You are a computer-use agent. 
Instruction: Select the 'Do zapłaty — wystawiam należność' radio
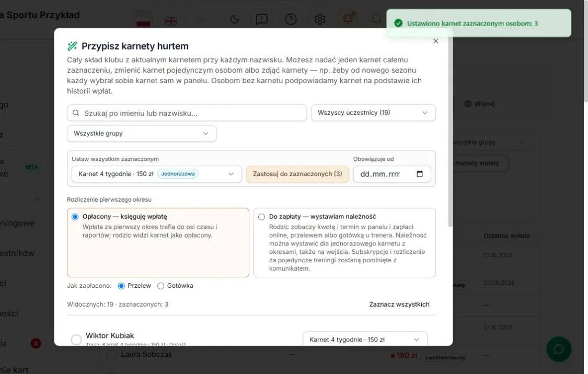(x=261, y=217)
